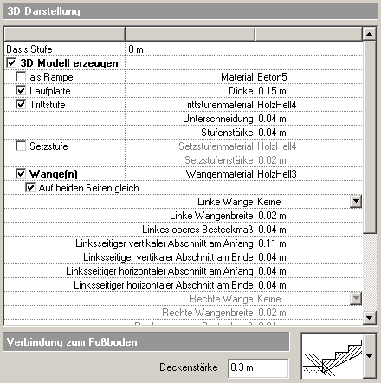Viewport: 381px width, 383px height.
Task: Open the stair floor connection type dropdown
Action: 369,356
